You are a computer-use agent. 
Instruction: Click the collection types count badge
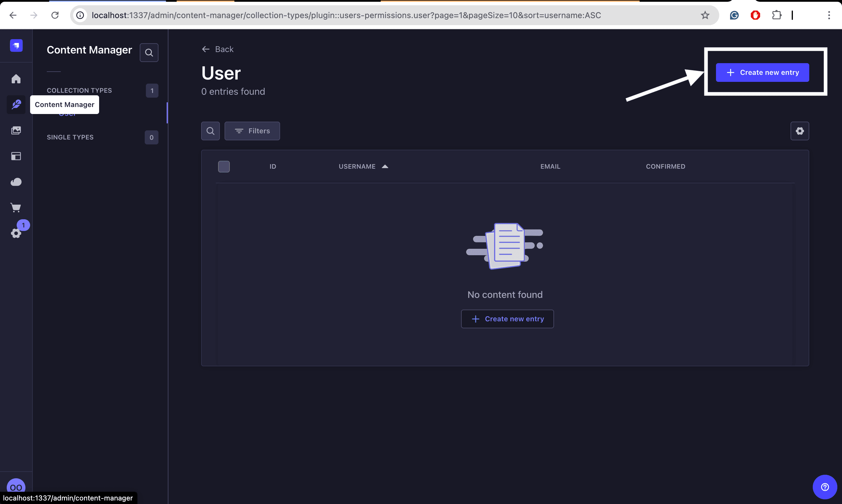pyautogui.click(x=152, y=91)
